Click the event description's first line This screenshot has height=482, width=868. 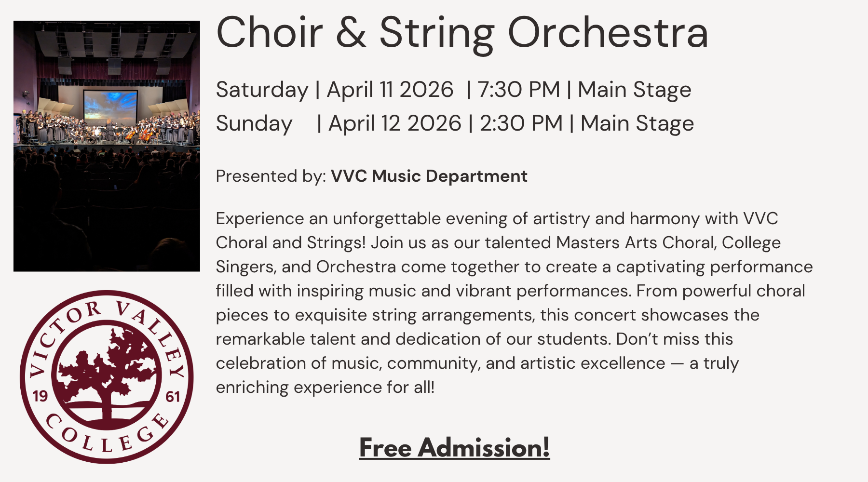[497, 219]
